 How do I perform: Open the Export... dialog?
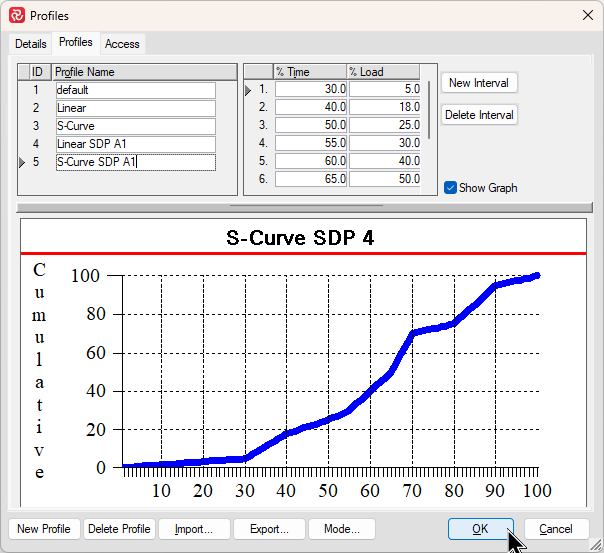269,529
